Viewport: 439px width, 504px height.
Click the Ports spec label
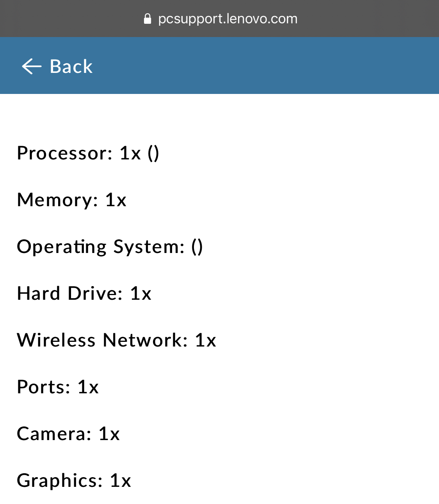[44, 387]
